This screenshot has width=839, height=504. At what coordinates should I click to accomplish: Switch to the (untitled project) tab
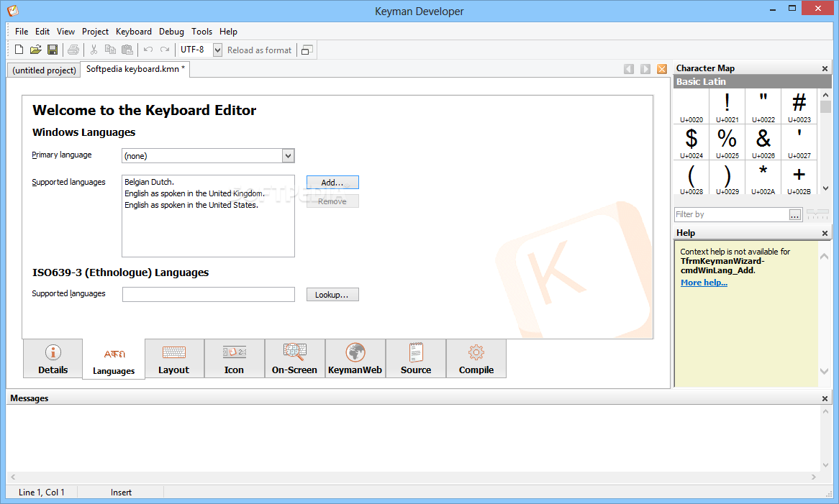[x=45, y=70]
